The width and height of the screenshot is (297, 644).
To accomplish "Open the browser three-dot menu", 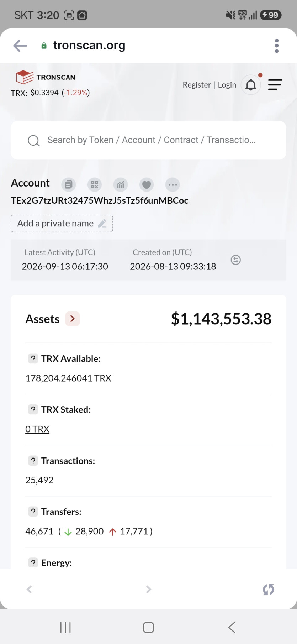I will coord(277,46).
